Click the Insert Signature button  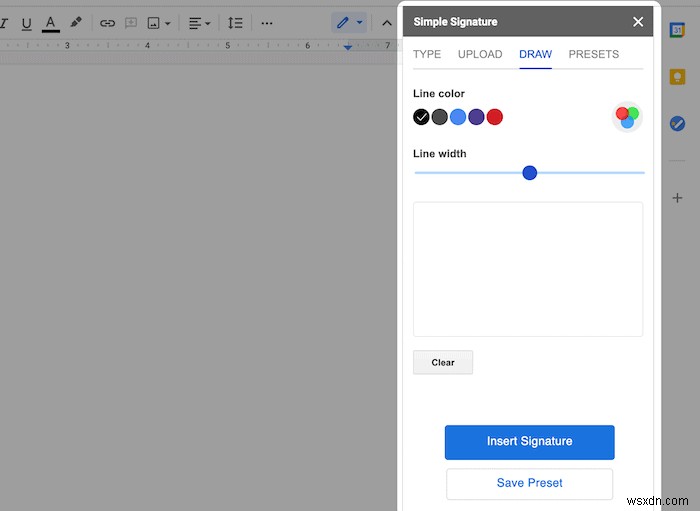click(529, 442)
